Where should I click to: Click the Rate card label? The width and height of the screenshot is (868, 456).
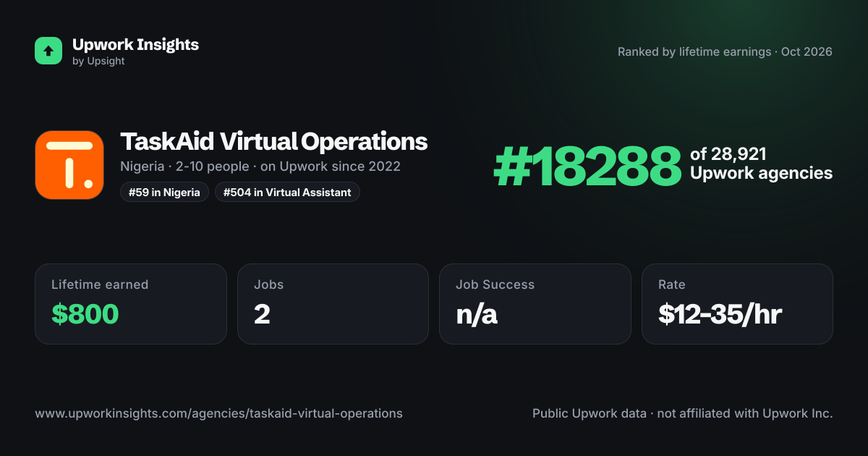click(671, 284)
